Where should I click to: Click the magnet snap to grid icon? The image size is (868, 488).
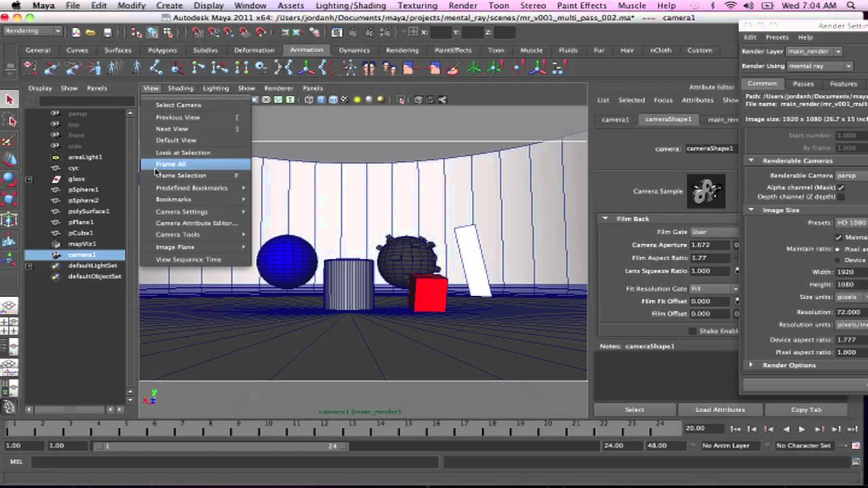pos(197,32)
